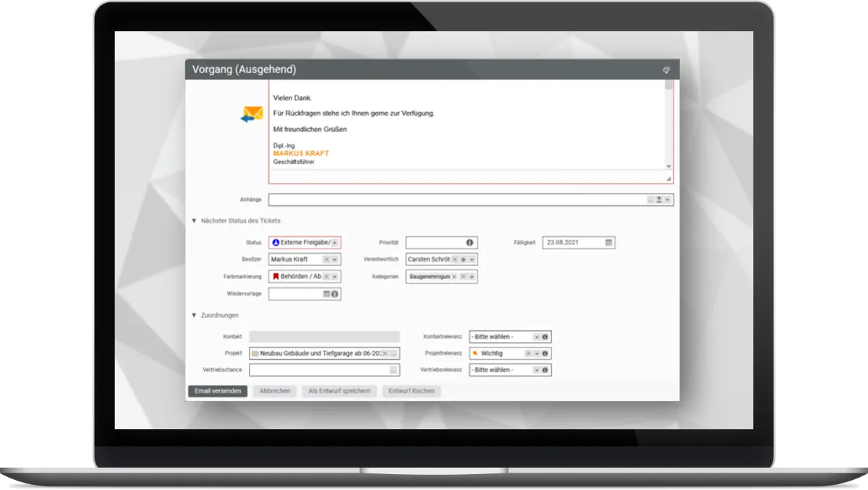Click the Priorität info icon
Viewport: 868px width, 490px height.
pyautogui.click(x=469, y=243)
